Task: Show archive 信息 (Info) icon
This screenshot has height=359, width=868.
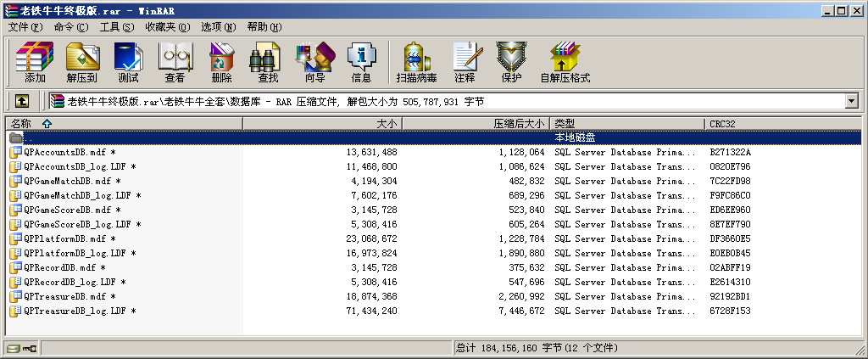Action: point(361,62)
